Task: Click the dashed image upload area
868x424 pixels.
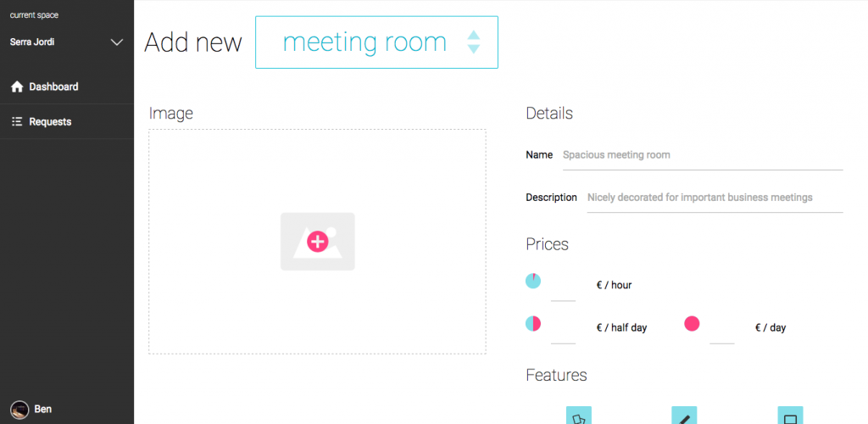Action: [x=317, y=242]
